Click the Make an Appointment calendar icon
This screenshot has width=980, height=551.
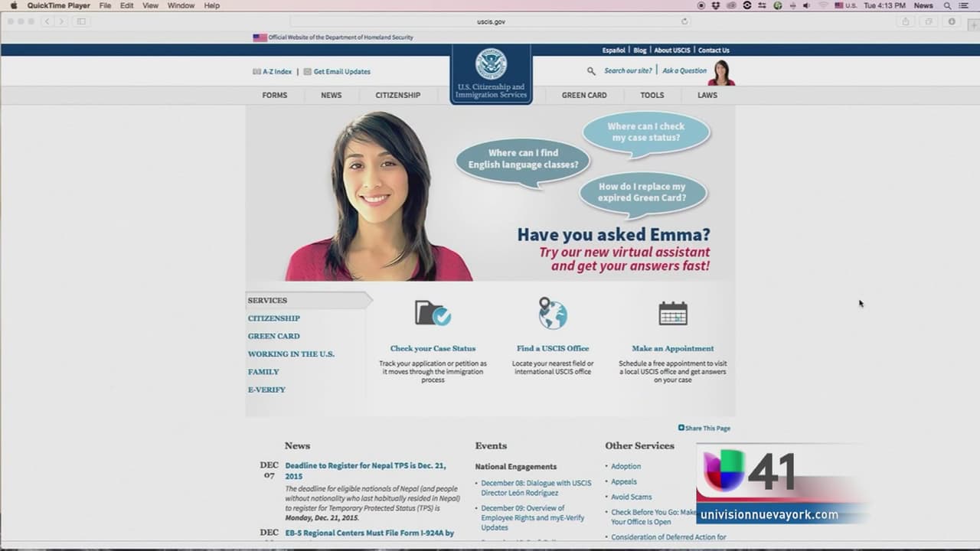tap(673, 313)
